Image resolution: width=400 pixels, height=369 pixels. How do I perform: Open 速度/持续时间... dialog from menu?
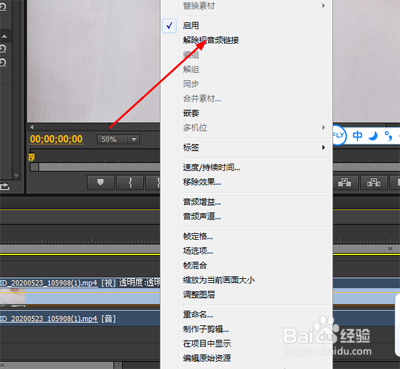tap(247, 168)
